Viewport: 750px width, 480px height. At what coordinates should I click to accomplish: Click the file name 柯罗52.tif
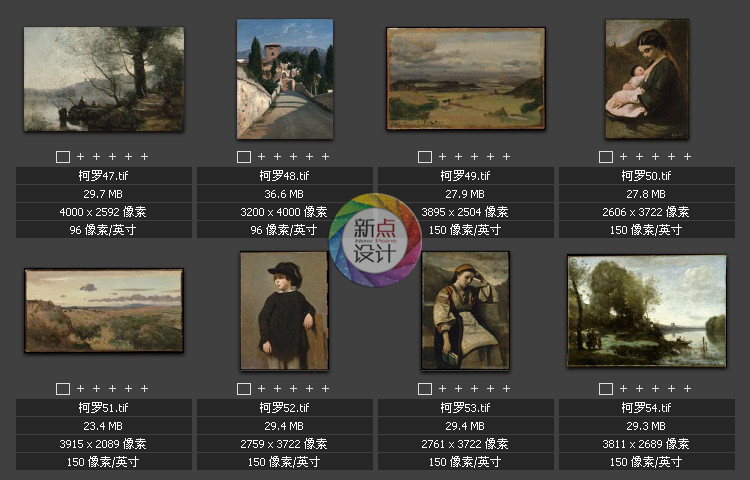click(284, 408)
